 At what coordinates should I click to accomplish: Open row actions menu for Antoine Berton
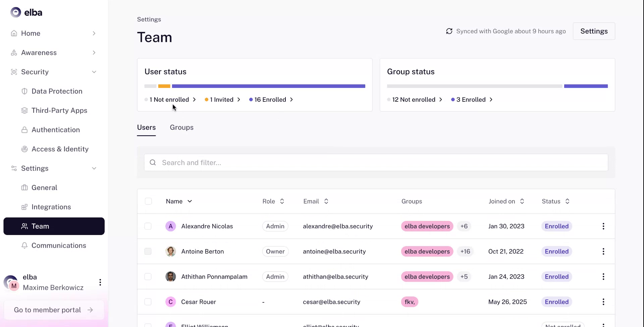tap(603, 251)
